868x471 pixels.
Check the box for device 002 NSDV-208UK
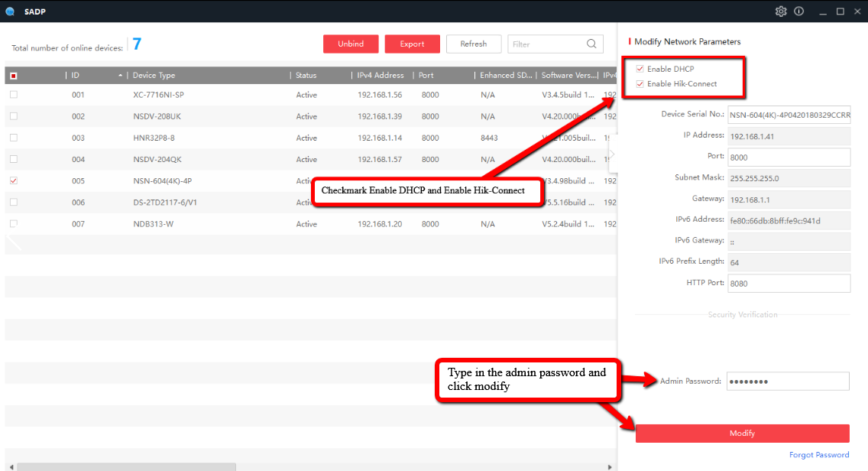14,116
